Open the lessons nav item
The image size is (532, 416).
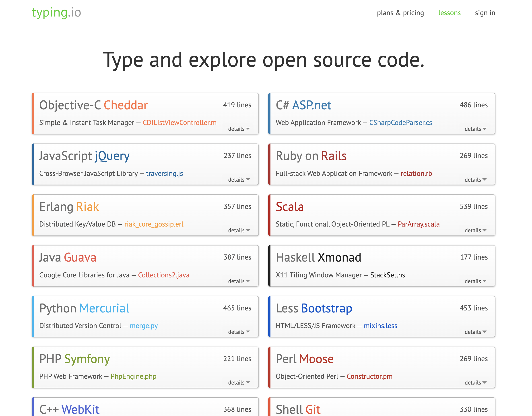pyautogui.click(x=450, y=13)
